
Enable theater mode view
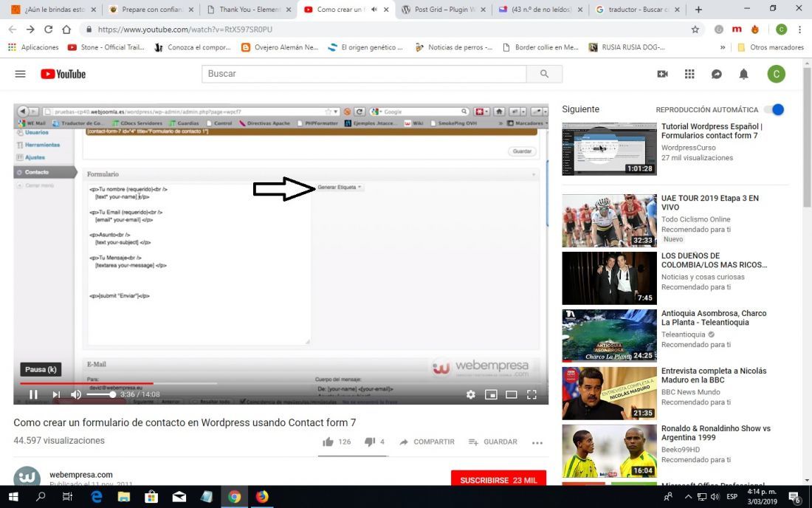[x=511, y=394]
